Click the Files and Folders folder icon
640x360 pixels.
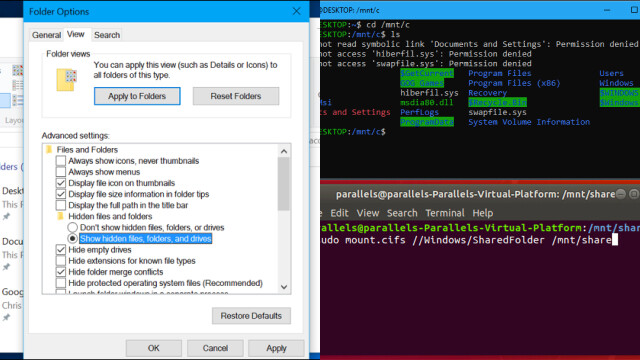[49, 149]
